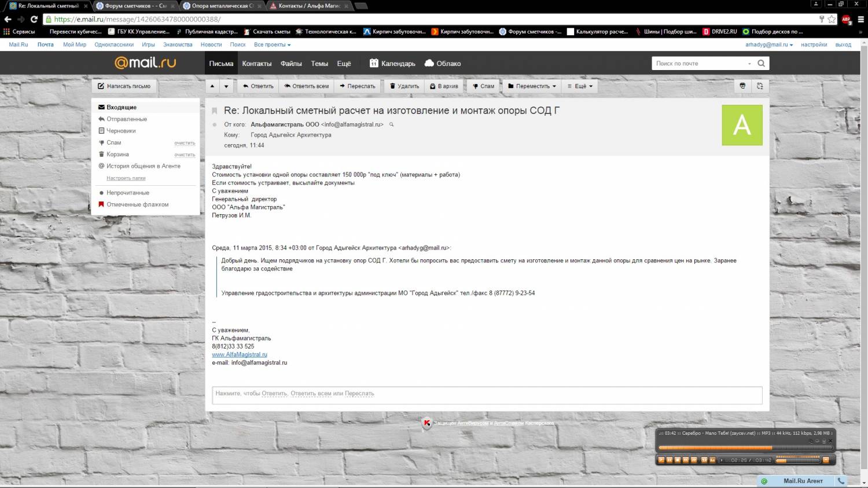The height and width of the screenshot is (488, 868).
Task: Click Play in the audio player
Action: (x=661, y=460)
